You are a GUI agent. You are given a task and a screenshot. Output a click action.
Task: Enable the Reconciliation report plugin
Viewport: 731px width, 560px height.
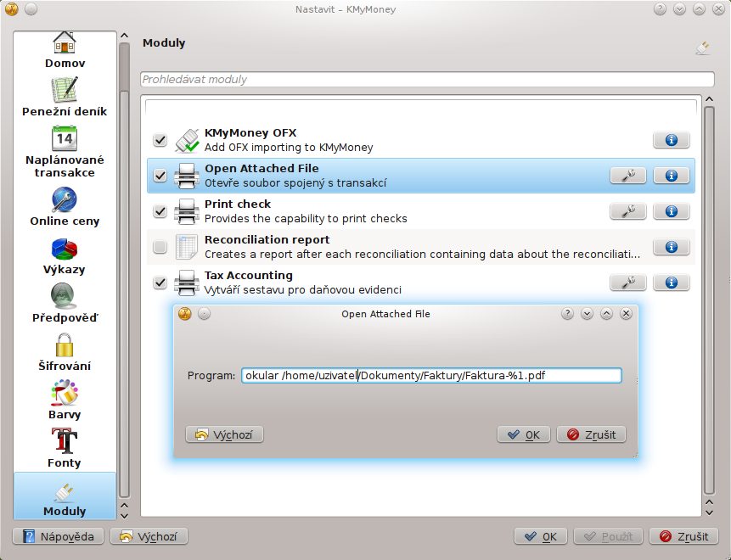click(x=160, y=247)
